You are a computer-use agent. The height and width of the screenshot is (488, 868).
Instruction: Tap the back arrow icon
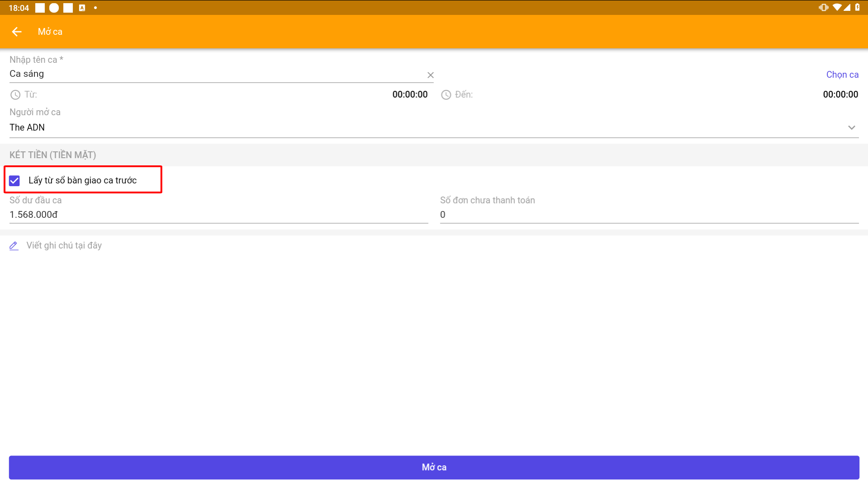17,32
